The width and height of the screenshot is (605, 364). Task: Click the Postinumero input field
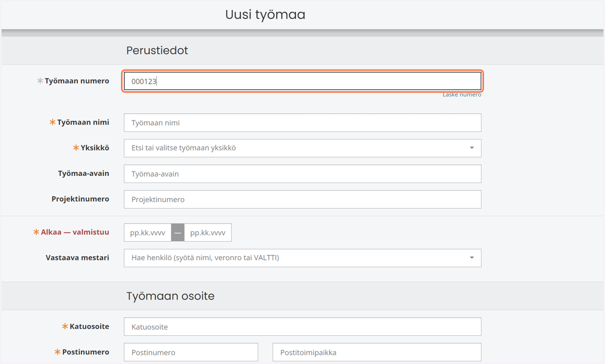tap(191, 352)
